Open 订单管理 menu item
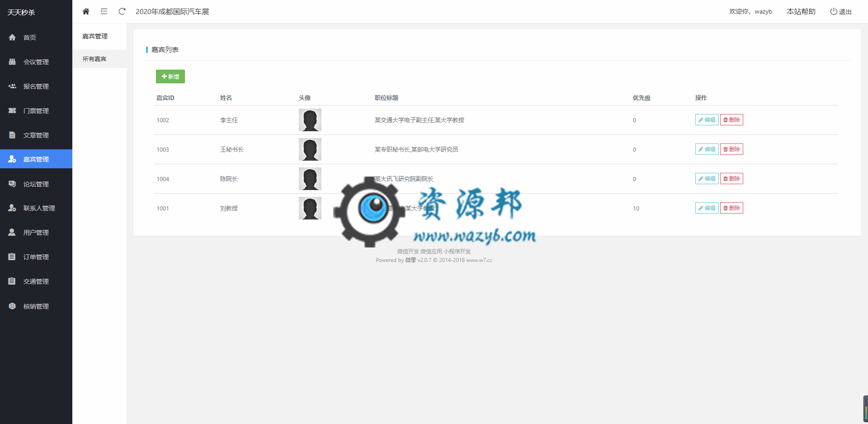 click(x=36, y=257)
